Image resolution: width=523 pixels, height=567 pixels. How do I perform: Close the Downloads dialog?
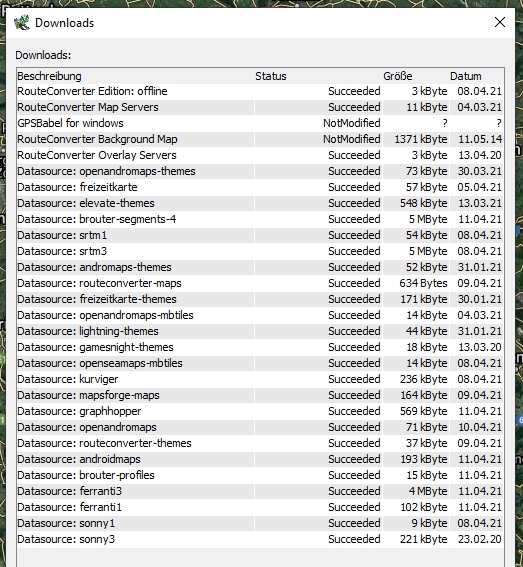click(x=499, y=22)
